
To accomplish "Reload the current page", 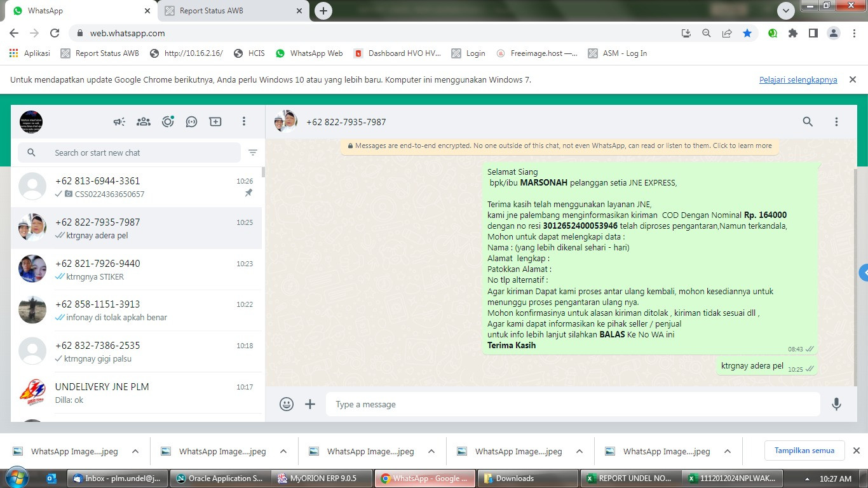I will [x=55, y=33].
